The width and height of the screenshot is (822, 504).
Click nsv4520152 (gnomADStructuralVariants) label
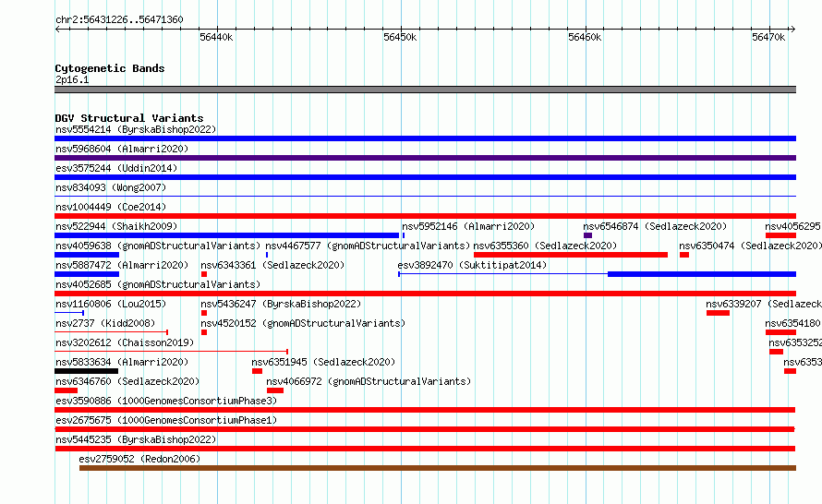tap(303, 323)
